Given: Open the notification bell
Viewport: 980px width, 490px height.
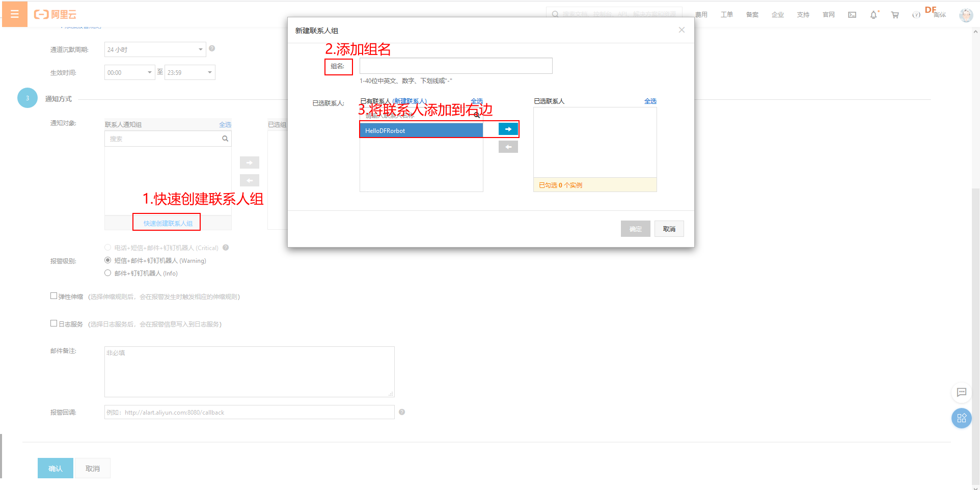Looking at the screenshot, I should coord(874,15).
